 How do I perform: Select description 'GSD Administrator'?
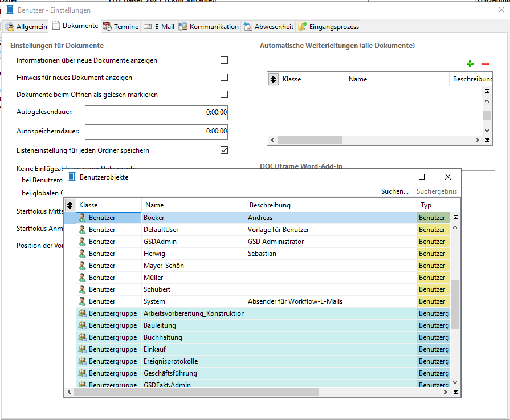click(x=331, y=242)
